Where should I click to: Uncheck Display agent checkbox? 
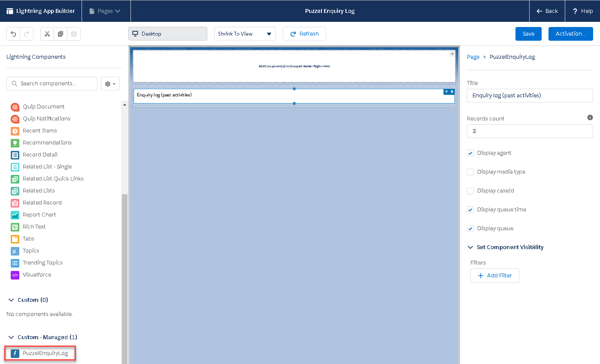[470, 153]
